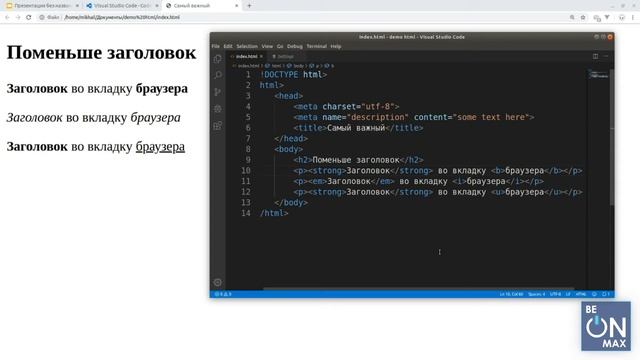Switch to the Visual Studio Code browser tab
The image size is (640, 360).
122,6
